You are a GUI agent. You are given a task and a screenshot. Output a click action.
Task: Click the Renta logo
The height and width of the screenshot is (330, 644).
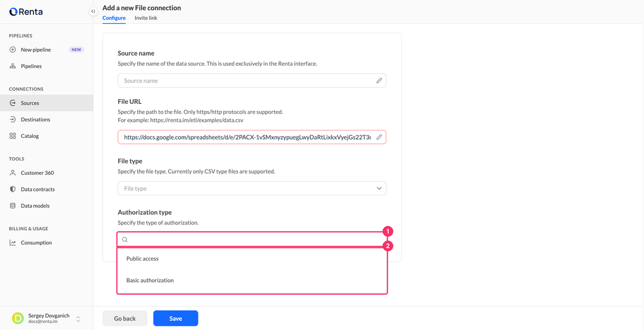pyautogui.click(x=26, y=12)
